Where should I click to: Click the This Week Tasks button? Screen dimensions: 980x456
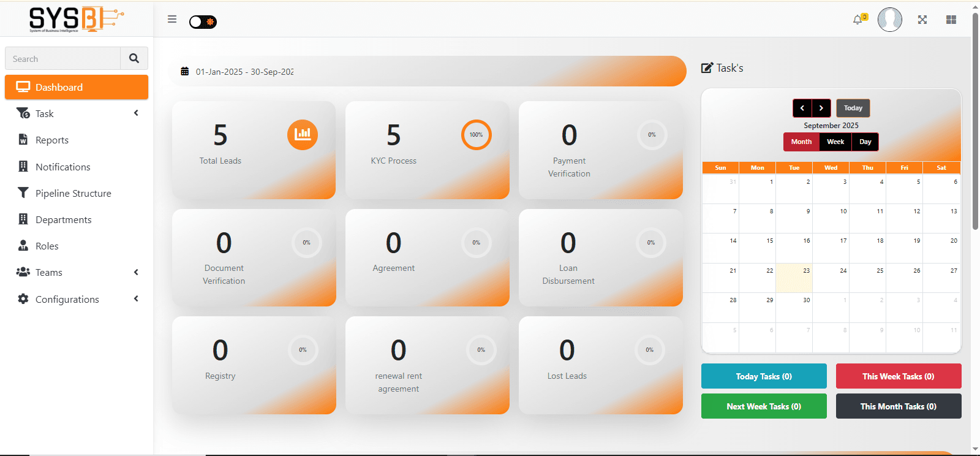(x=898, y=376)
